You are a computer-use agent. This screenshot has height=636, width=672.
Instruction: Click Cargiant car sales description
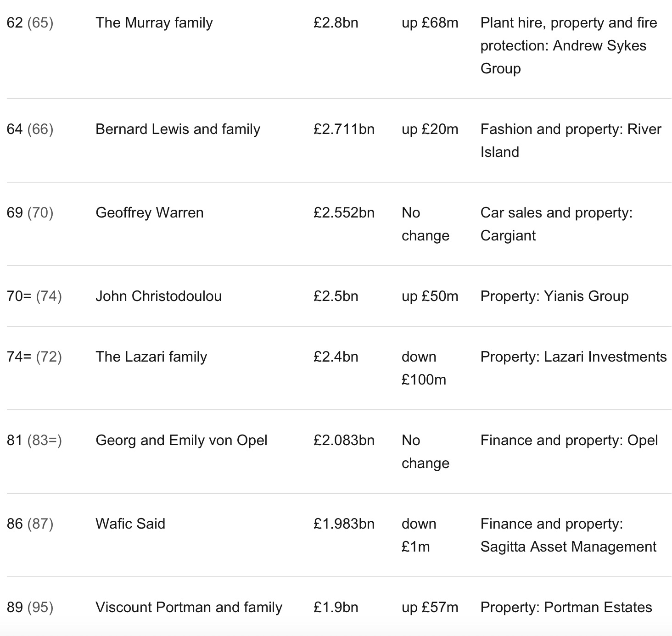click(556, 224)
